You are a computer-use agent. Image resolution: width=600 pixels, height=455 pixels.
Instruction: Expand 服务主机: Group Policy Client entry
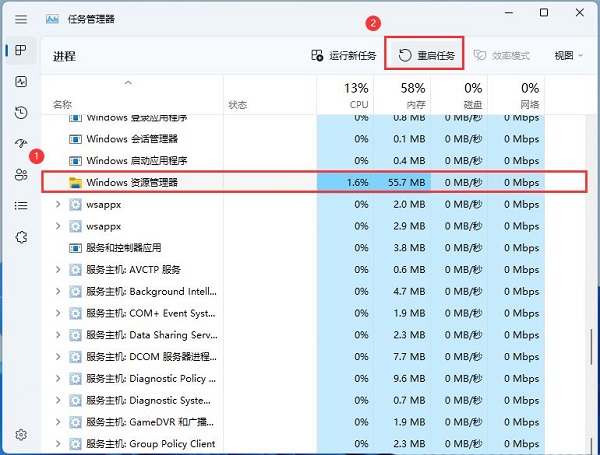pyautogui.click(x=58, y=444)
